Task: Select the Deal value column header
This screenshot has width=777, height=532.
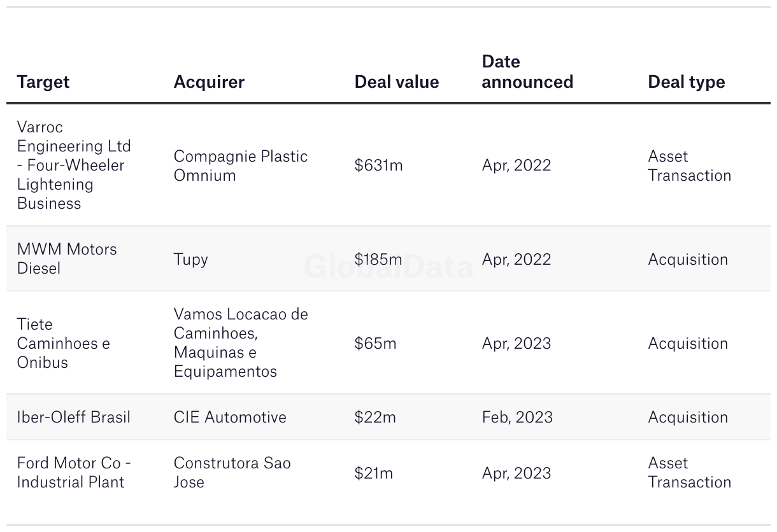Action: coord(397,82)
